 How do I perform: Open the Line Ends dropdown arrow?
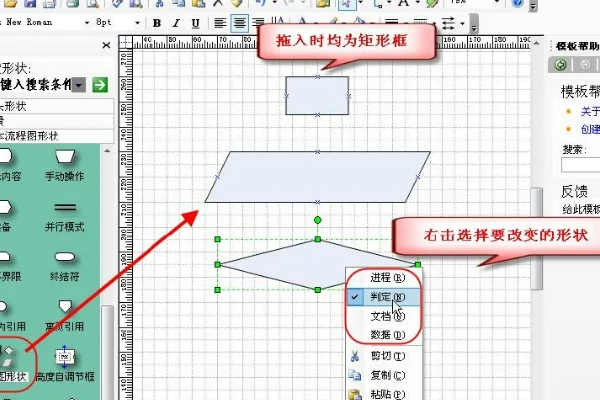click(463, 23)
